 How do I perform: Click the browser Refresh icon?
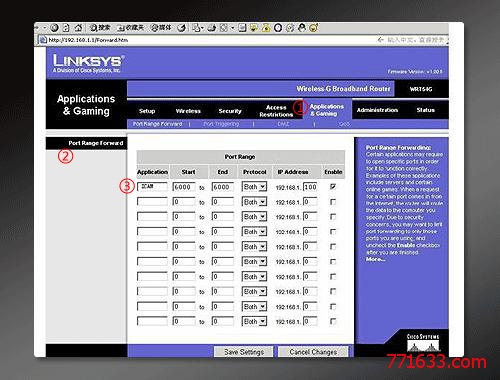coord(66,28)
